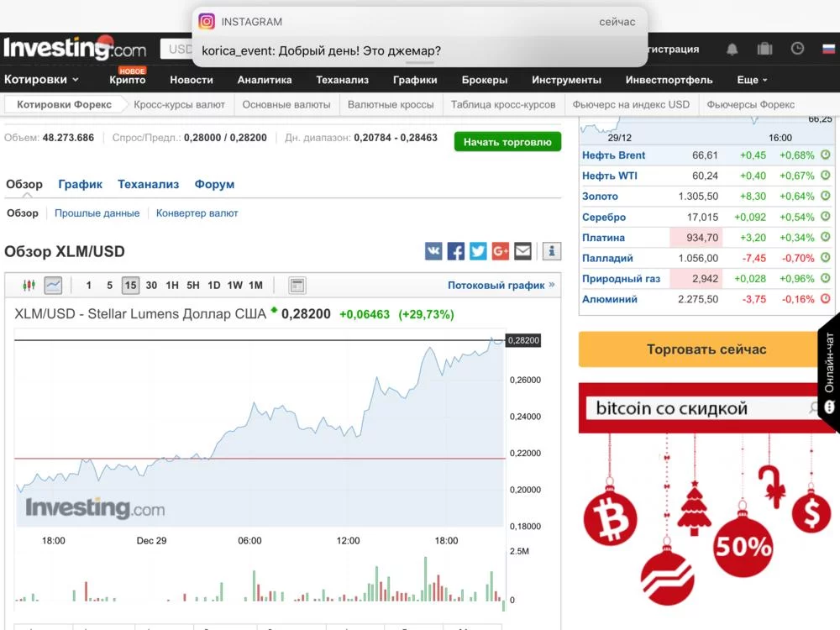This screenshot has height=630, width=840.
Task: Click the Начать торговлю green button
Action: pyautogui.click(x=507, y=141)
